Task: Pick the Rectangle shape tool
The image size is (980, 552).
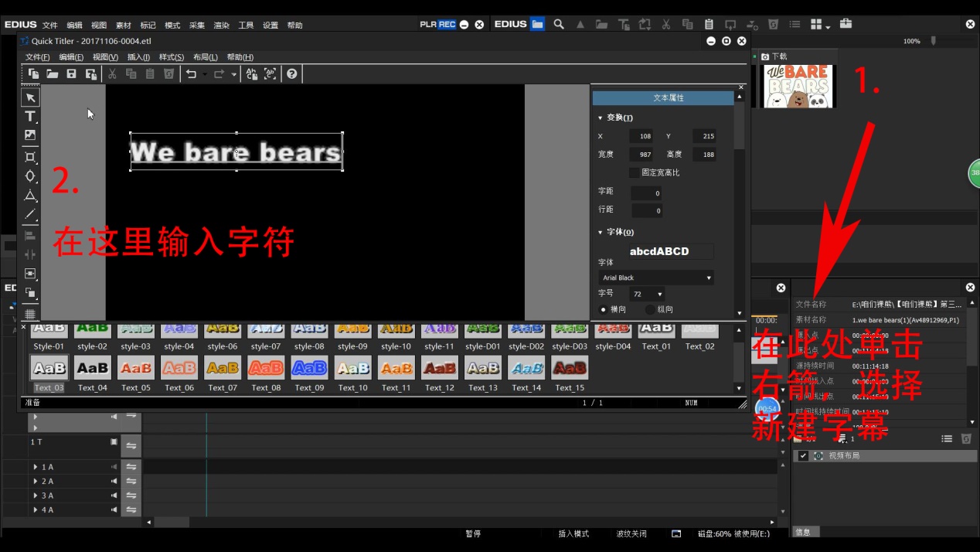Action: (30, 157)
